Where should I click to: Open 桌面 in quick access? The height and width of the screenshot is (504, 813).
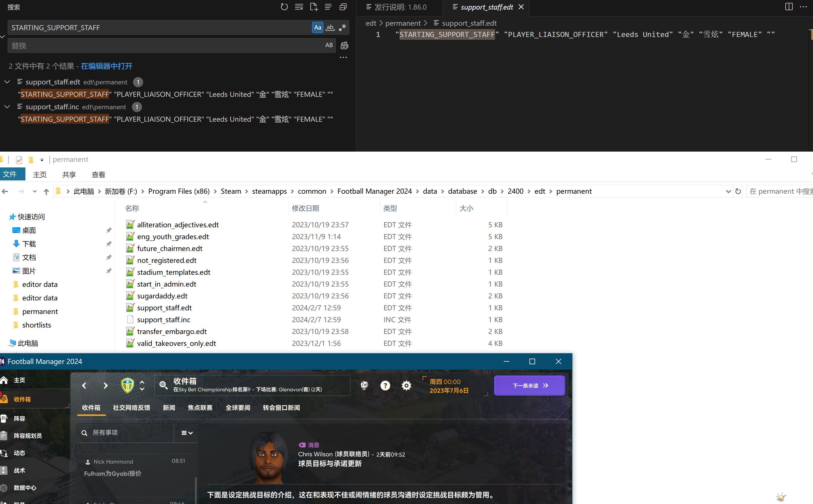(29, 230)
